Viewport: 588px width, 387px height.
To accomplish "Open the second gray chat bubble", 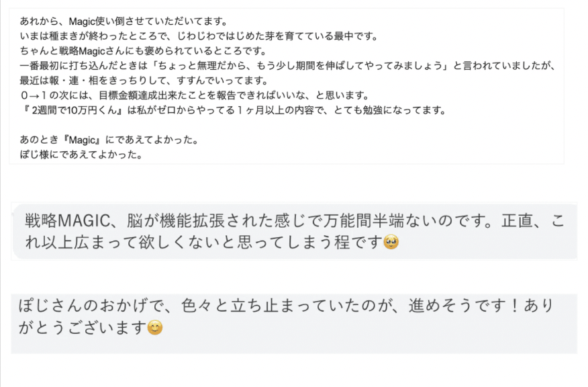I will (295, 231).
